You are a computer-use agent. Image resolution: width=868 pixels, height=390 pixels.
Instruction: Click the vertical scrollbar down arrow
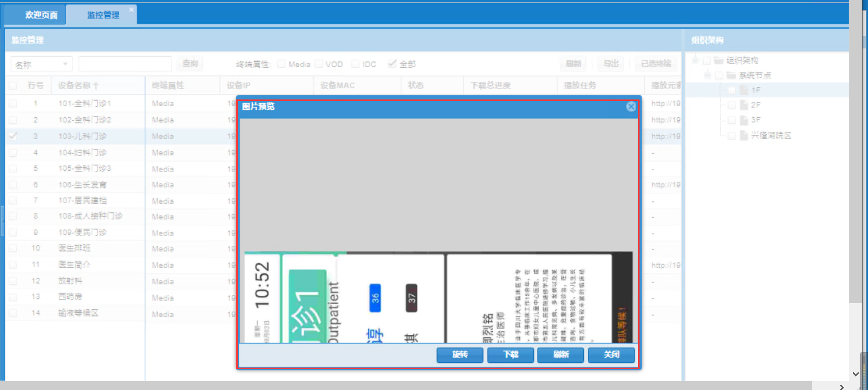point(856,374)
